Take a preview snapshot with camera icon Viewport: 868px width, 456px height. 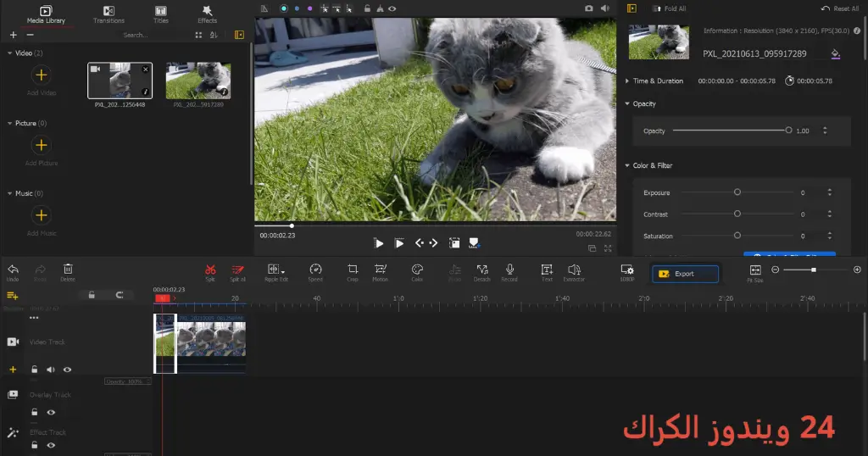click(589, 8)
